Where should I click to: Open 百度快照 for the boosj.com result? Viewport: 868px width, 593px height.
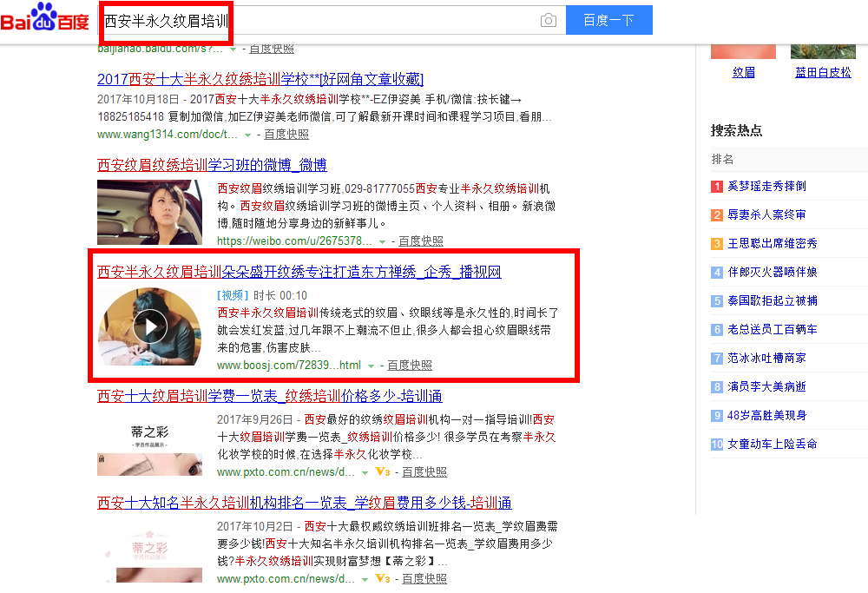point(410,365)
